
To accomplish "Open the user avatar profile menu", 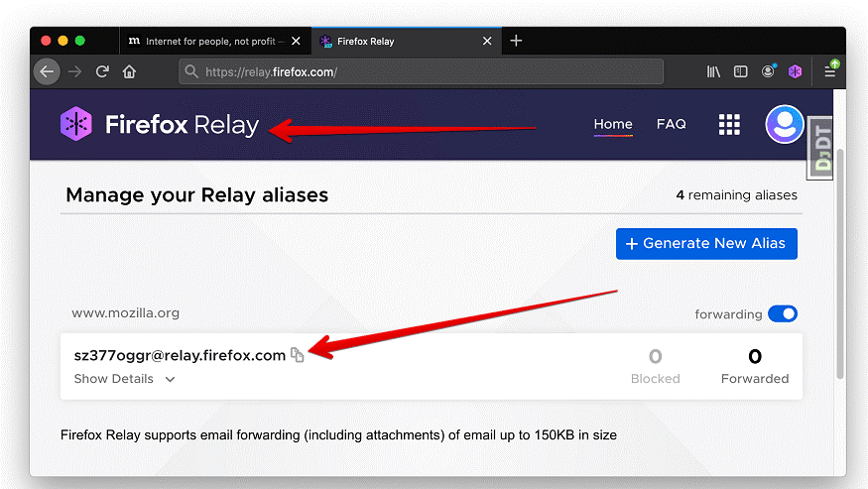I will pyautogui.click(x=785, y=124).
